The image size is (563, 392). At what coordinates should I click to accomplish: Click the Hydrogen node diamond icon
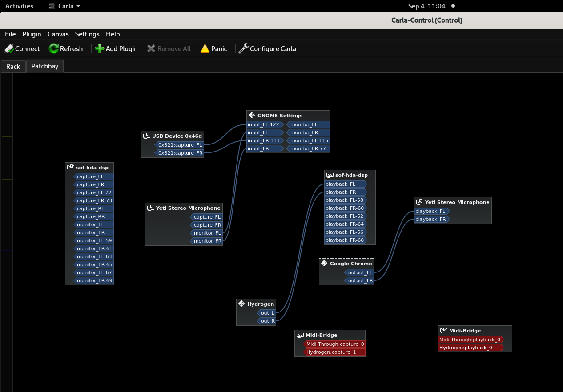pyautogui.click(x=241, y=304)
